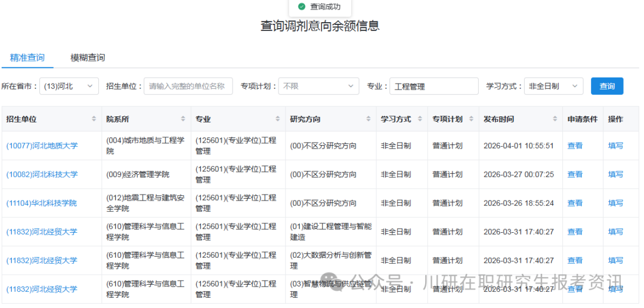Select the timestamp 2026-04-01 10:55:51

click(519, 146)
